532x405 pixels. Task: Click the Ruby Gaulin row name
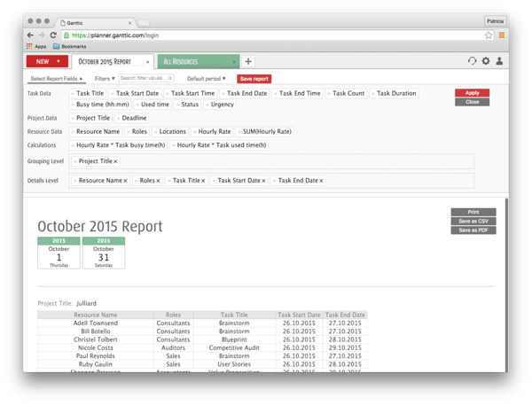tap(96, 364)
